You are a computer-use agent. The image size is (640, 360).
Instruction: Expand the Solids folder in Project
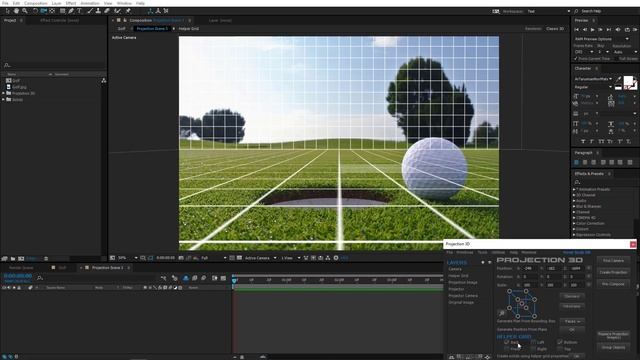point(4,100)
